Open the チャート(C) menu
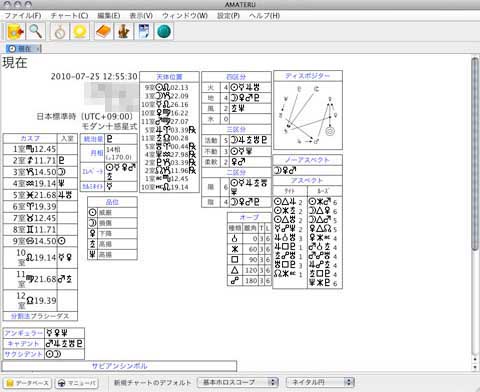 [x=69, y=16]
